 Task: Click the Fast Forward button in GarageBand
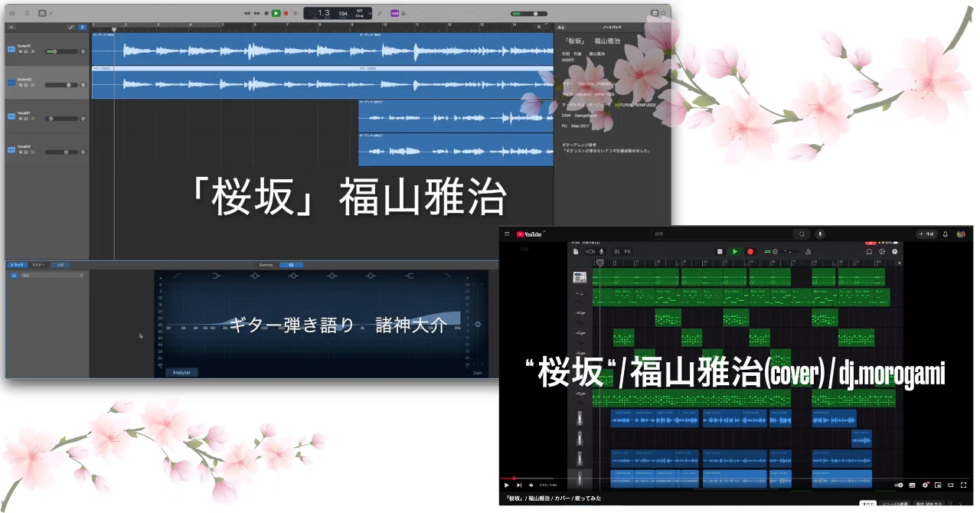tap(256, 13)
